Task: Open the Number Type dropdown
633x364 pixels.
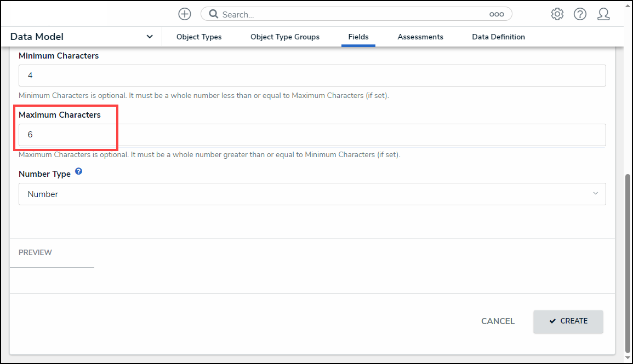Action: 312,194
